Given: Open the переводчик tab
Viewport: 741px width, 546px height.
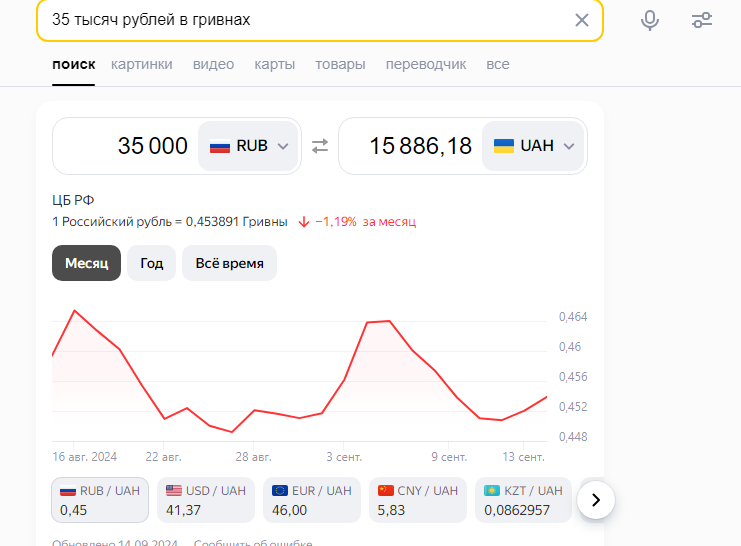Looking at the screenshot, I should tap(426, 64).
